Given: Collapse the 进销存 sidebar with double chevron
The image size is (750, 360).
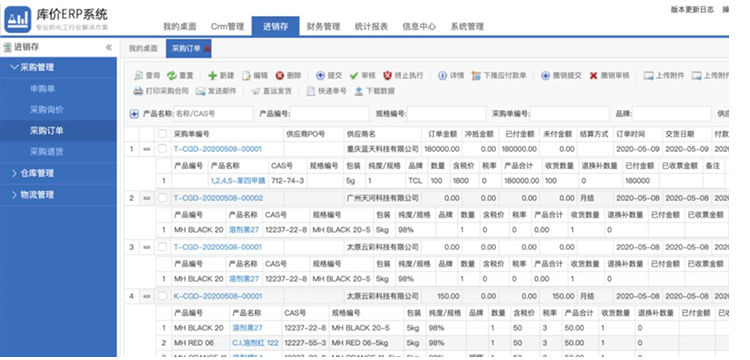Looking at the screenshot, I should [x=109, y=47].
